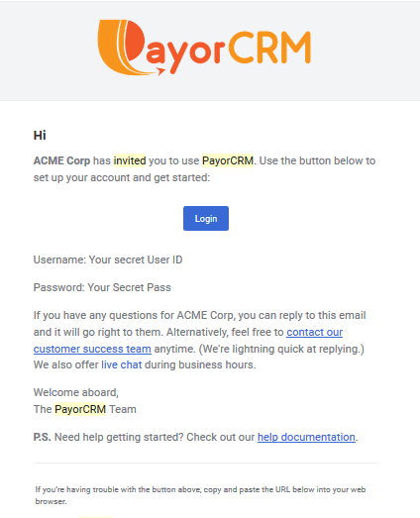Click the Username: Your secret User ID line
420x518 pixels.
coord(108,260)
